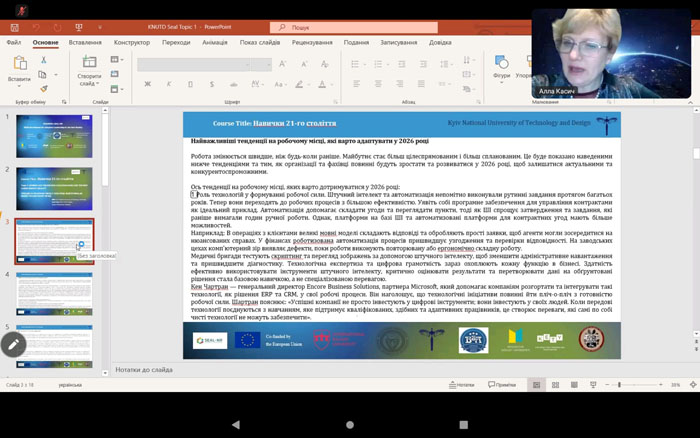The image size is (700, 438).
Task: Click the New Slide (Створити слайд) icon
Action: 89,60
